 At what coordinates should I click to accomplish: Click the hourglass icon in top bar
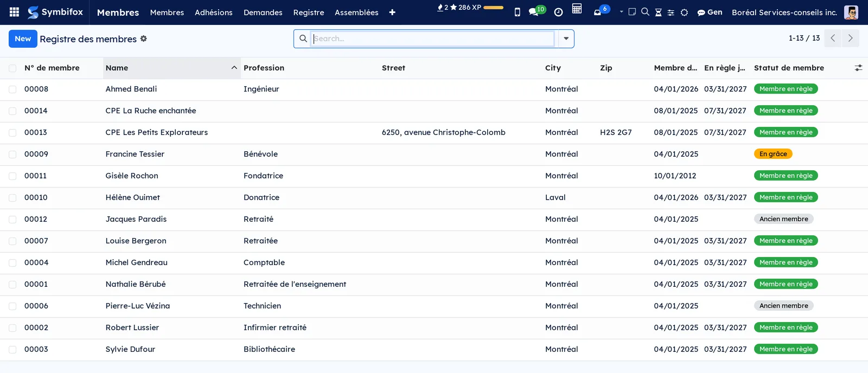click(x=658, y=12)
